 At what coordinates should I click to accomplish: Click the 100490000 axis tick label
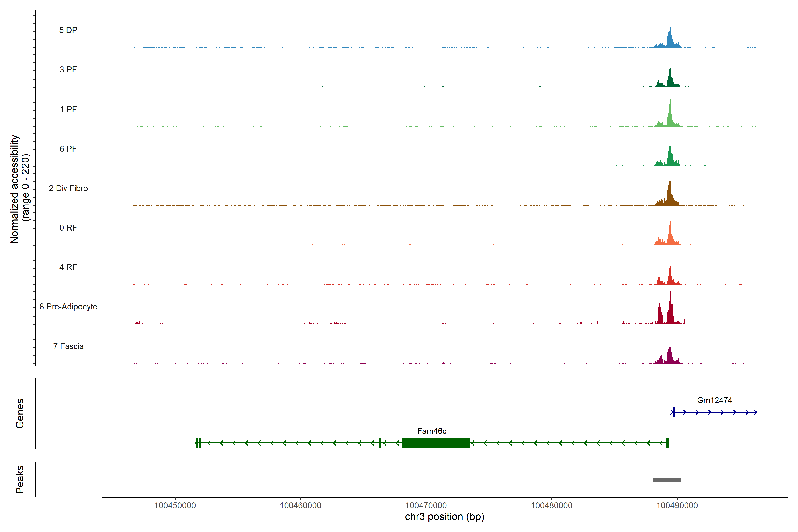click(677, 506)
